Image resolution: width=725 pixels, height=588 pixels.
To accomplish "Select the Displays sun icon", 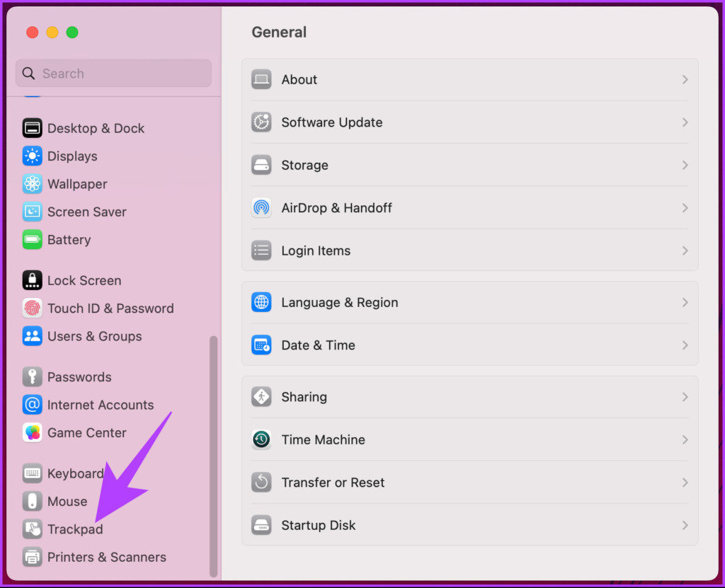I will (x=33, y=156).
